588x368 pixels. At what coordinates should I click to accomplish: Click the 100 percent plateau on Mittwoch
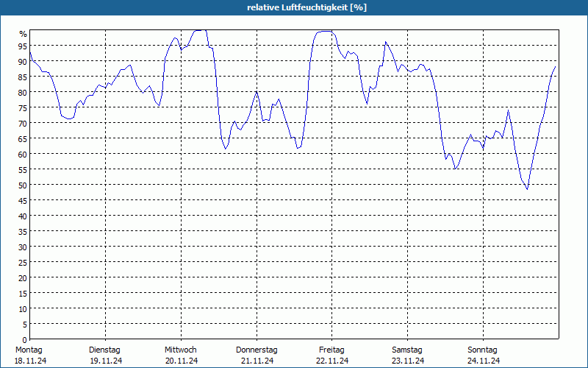tap(199, 30)
